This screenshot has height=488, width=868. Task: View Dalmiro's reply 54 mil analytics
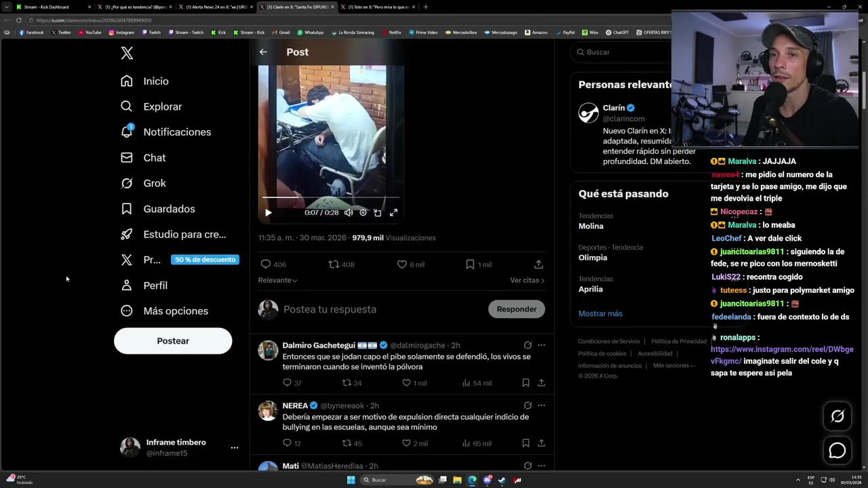pos(478,383)
